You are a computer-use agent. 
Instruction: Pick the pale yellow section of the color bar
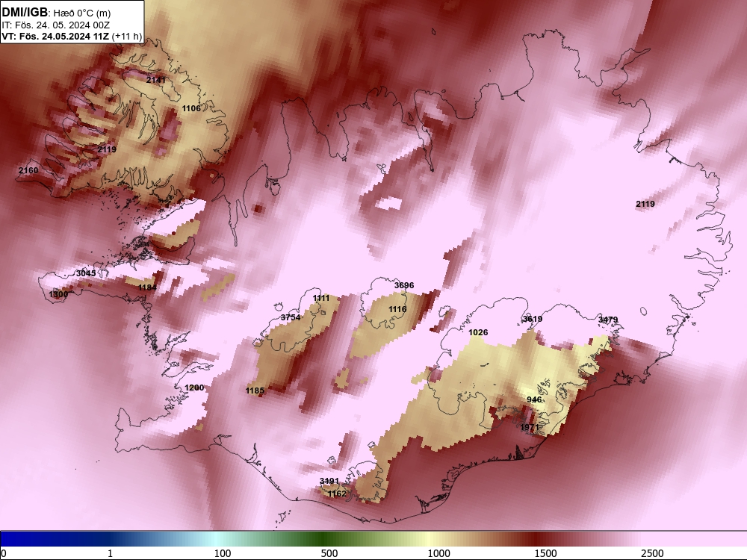coord(429,538)
